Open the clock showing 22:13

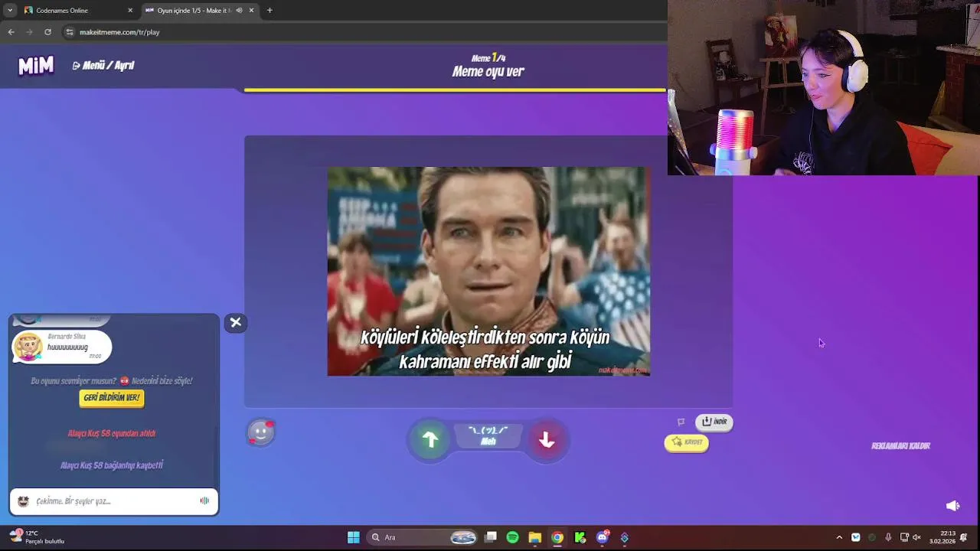click(x=942, y=537)
